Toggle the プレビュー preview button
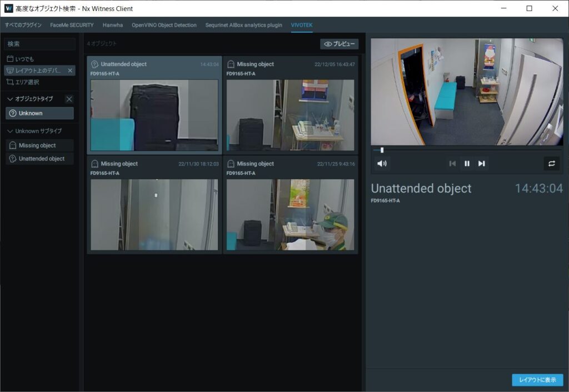The image size is (569, 392). 339,44
